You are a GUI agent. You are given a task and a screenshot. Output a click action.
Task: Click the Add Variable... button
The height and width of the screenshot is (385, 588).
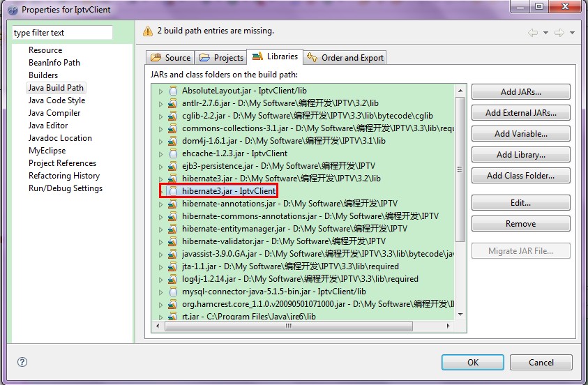[x=520, y=134]
